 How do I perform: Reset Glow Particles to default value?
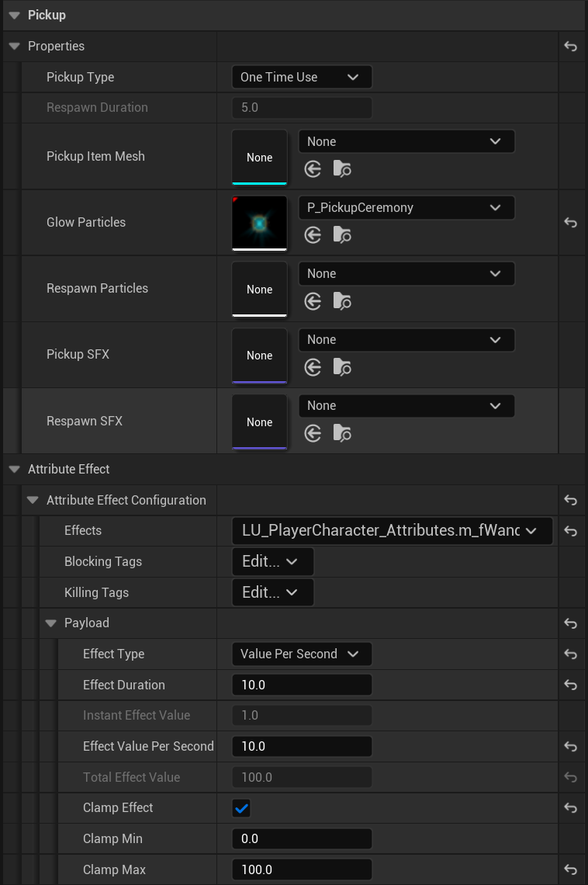(570, 223)
